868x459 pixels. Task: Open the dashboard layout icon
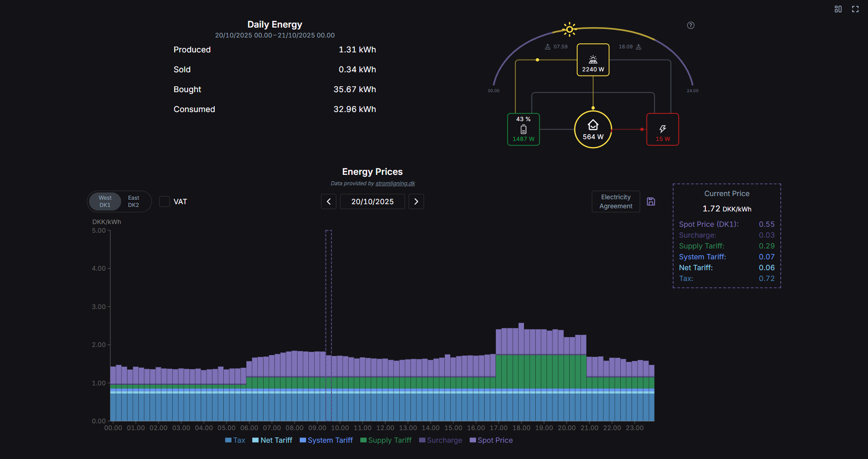(x=838, y=9)
